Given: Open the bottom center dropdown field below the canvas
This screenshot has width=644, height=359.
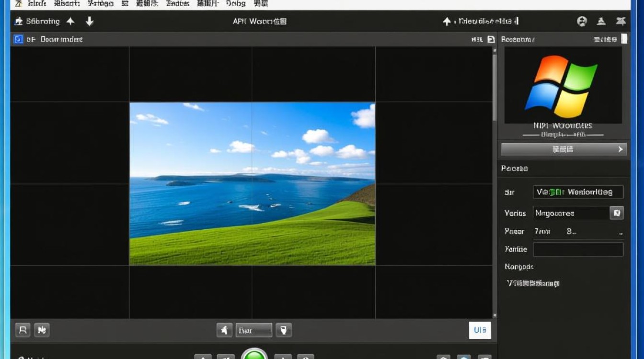Looking at the screenshot, I should coord(253,330).
